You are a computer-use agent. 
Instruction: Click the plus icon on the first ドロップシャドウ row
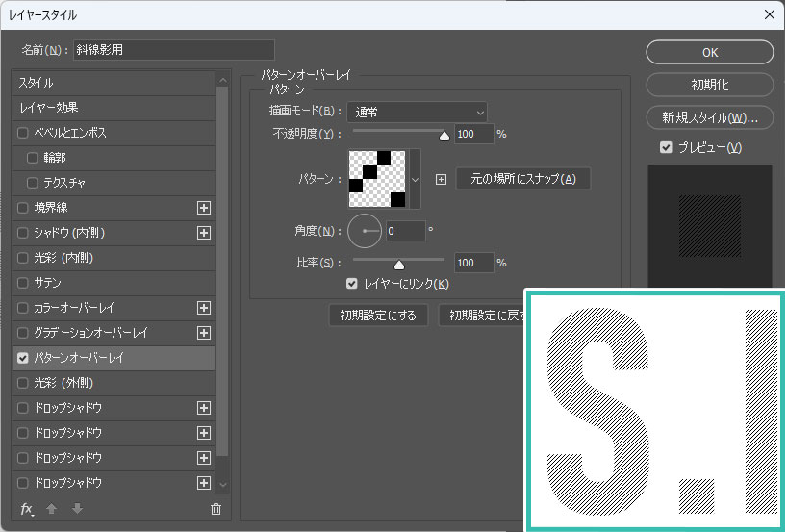pyautogui.click(x=204, y=408)
